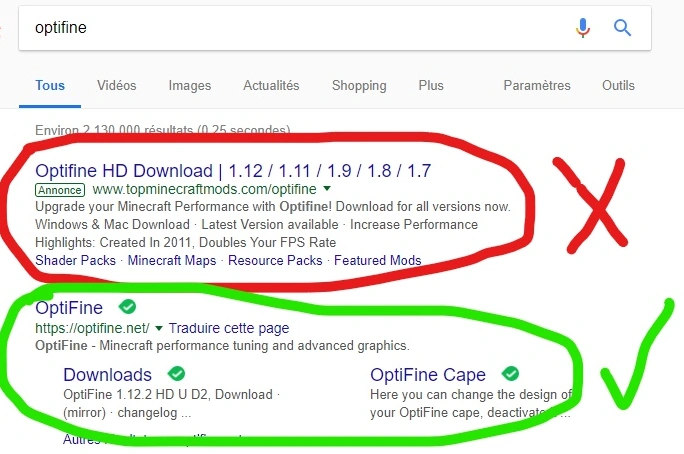The width and height of the screenshot is (684, 454).
Task: Open Paramètres settings menu
Action: click(x=537, y=86)
